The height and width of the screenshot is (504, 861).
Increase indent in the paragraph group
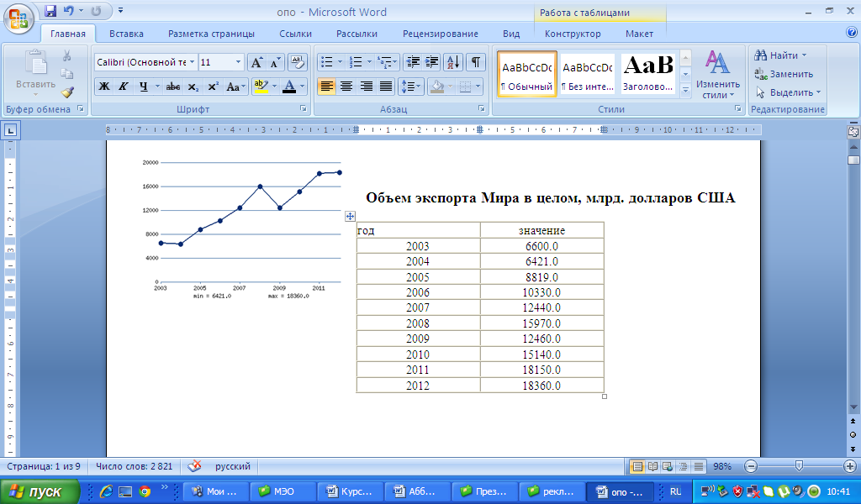(432, 62)
